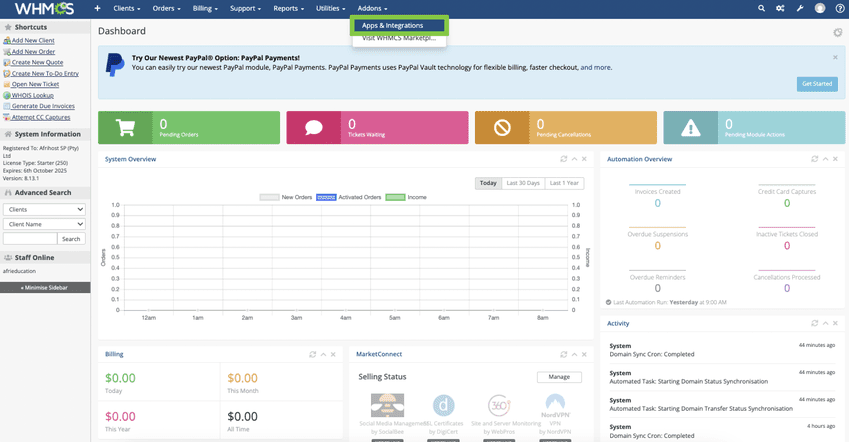The image size is (849, 442).
Task: Refresh the System Overview widget
Action: click(x=564, y=159)
